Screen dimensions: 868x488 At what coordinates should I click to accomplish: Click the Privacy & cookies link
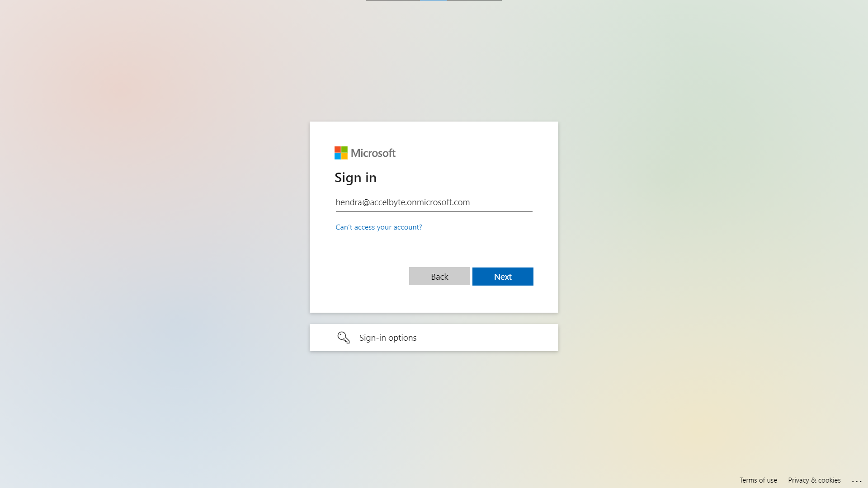[814, 480]
